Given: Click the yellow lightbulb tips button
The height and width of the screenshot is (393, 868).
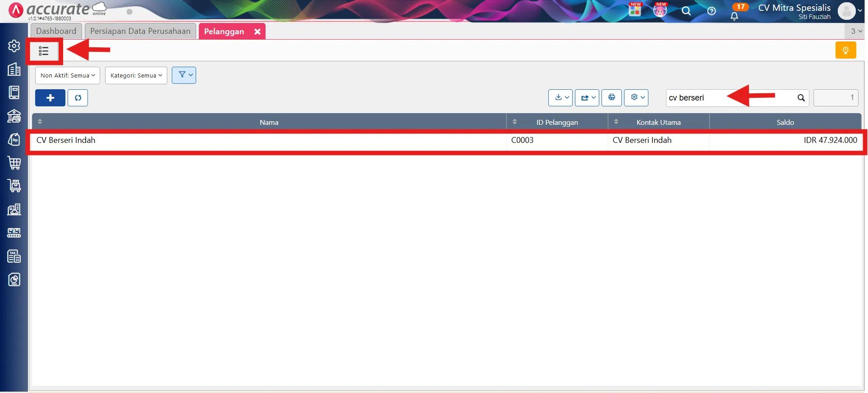Looking at the screenshot, I should point(845,50).
